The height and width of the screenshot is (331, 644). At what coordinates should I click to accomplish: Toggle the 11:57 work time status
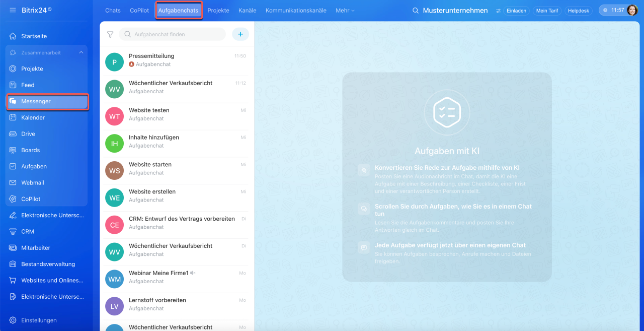tap(613, 10)
